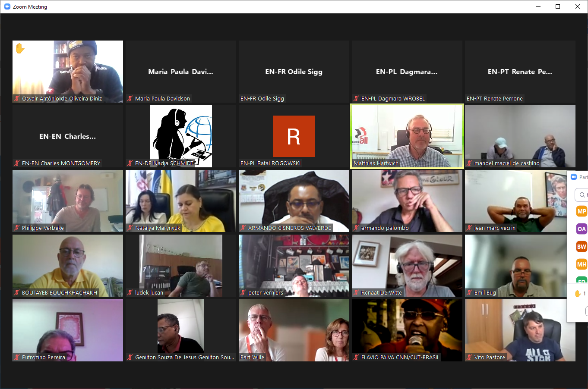Close the Zoom Meeting window
Image resolution: width=588 pixels, height=389 pixels.
click(x=578, y=6)
